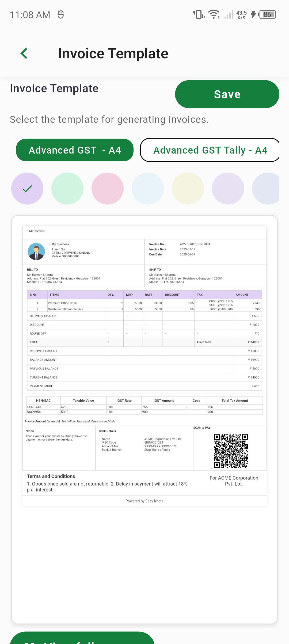
Task: Tap the Wi-Fi status bar icon
Action: click(214, 14)
